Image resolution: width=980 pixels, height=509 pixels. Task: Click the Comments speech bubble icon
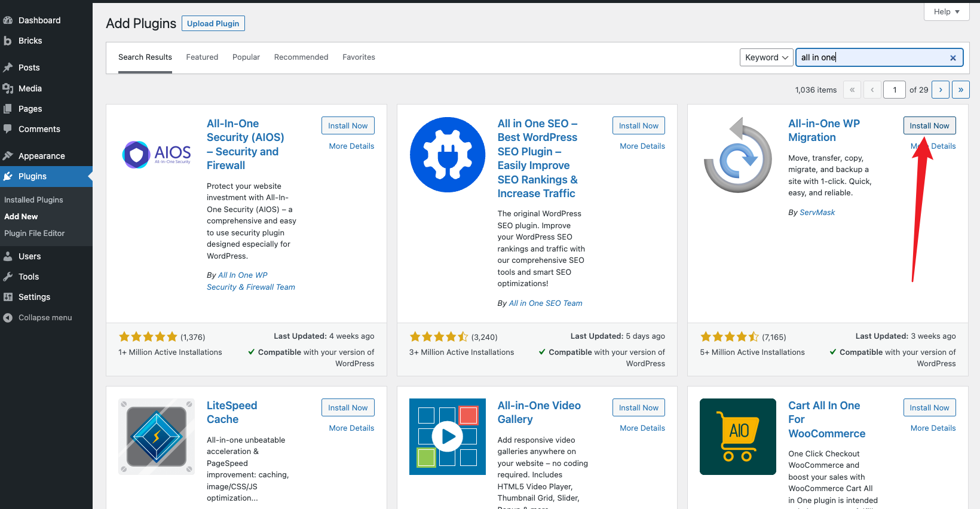8,129
